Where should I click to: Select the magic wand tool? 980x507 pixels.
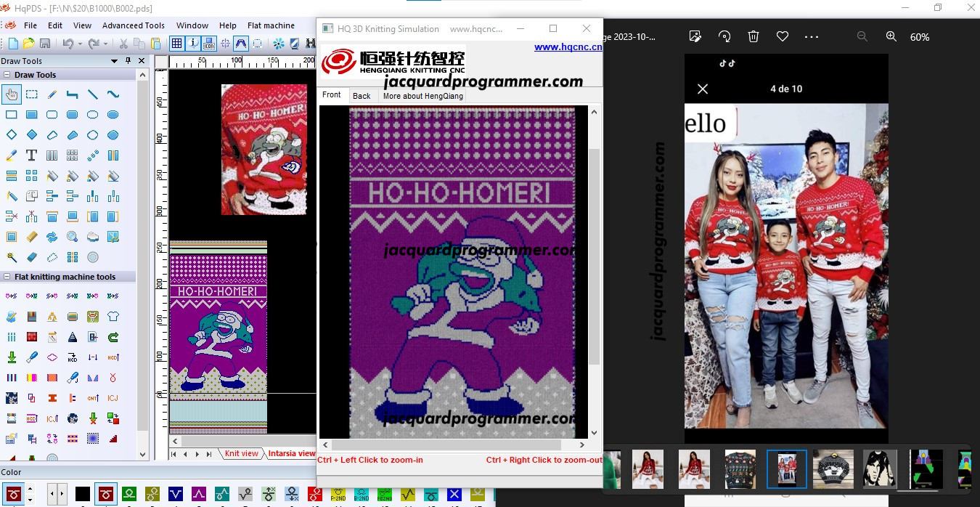pyautogui.click(x=12, y=257)
